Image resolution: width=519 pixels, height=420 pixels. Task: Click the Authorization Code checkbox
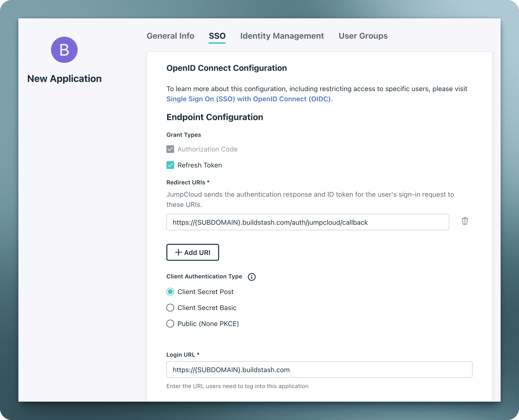click(170, 149)
